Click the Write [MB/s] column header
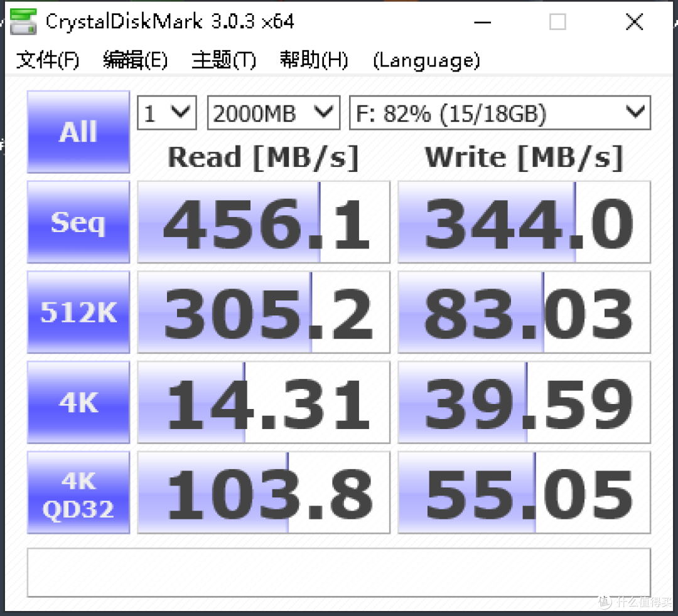Screen dimensions: 678x616 pyautogui.click(x=524, y=157)
